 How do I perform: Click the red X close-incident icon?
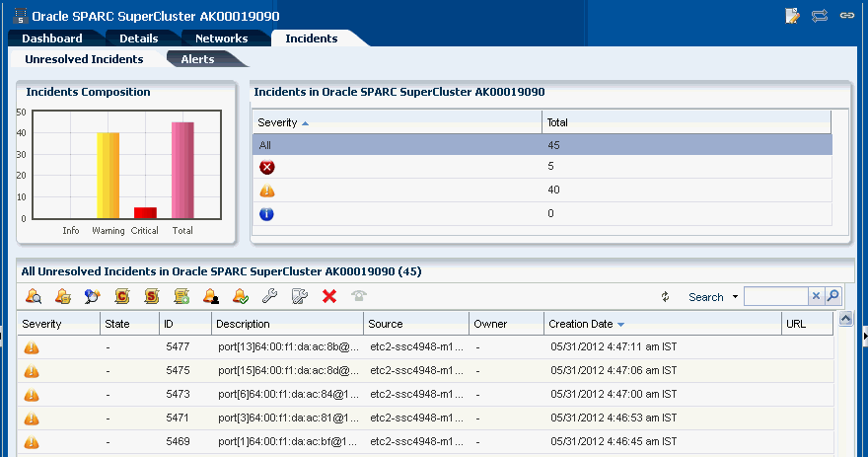tap(329, 296)
